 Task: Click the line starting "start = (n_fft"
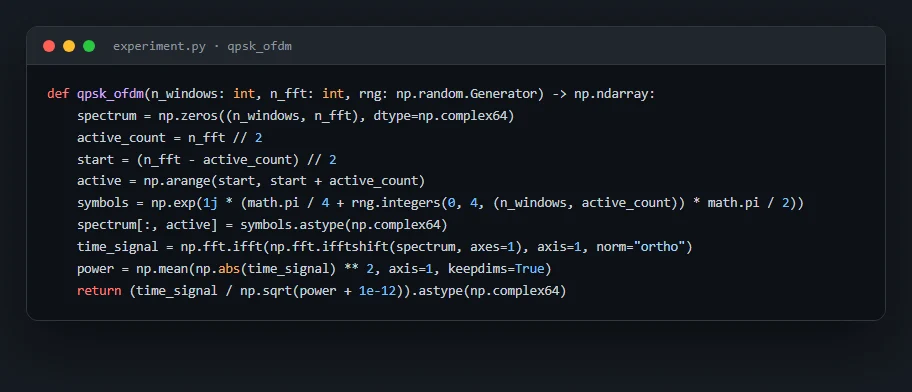tap(206, 159)
